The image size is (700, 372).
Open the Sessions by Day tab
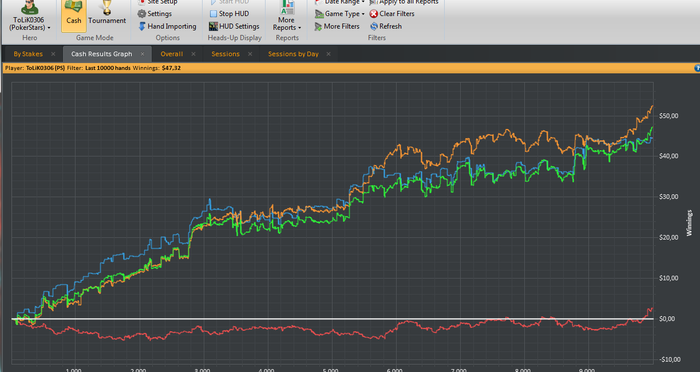pyautogui.click(x=293, y=54)
